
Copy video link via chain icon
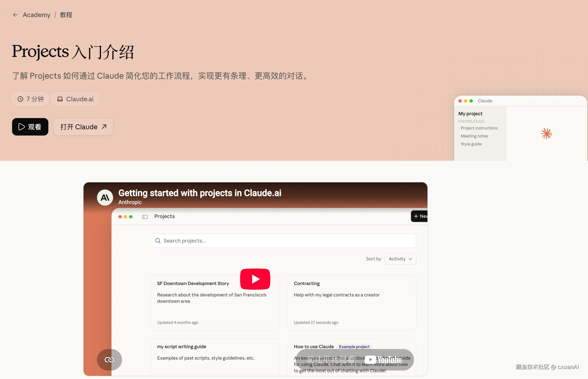click(109, 360)
